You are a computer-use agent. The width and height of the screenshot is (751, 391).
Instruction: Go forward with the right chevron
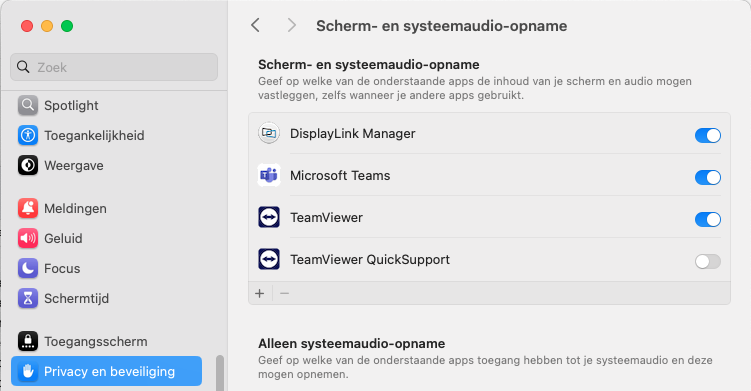tap(291, 25)
